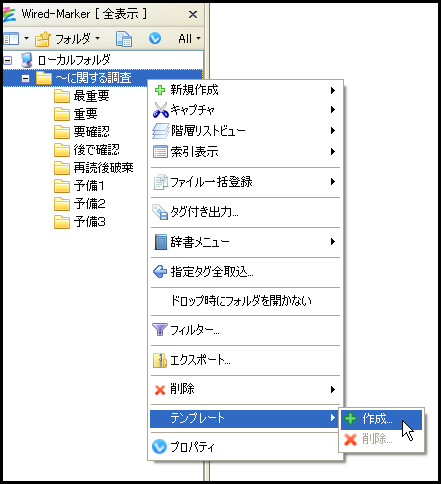Image resolution: width=441 pixels, height=484 pixels.
Task: Open the キャプチャ submenu
Action: pos(245,110)
